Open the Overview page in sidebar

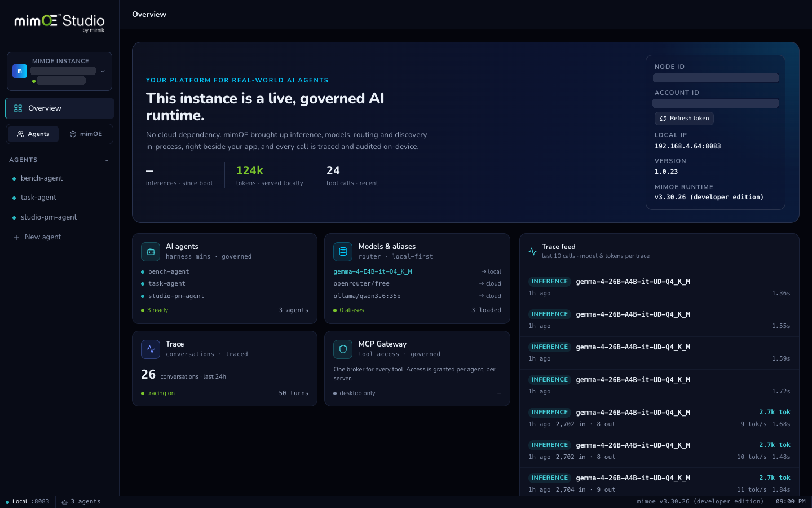click(x=59, y=108)
